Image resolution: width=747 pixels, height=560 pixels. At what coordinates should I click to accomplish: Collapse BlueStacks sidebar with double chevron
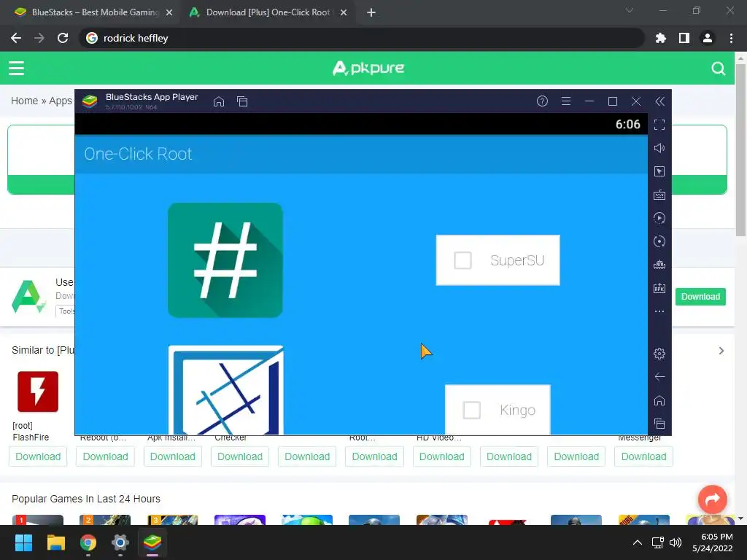[x=659, y=101]
